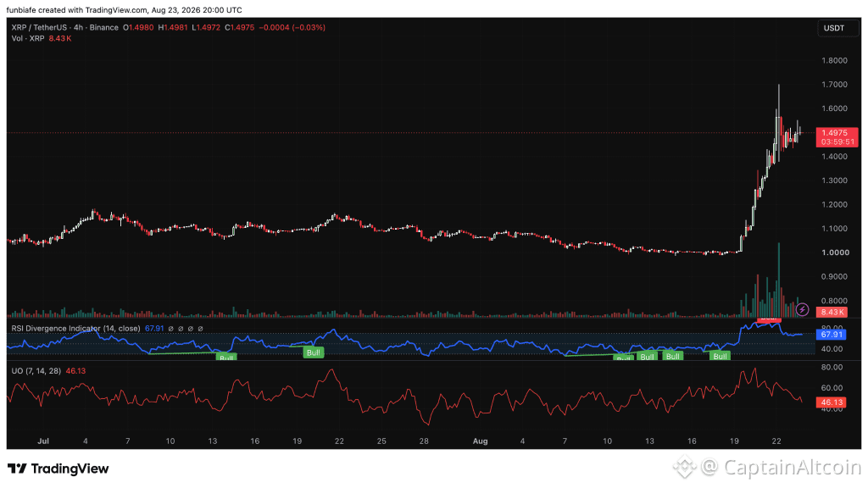Click the TradingView logo at bottom
This screenshot has height=488, width=868.
coord(58,469)
